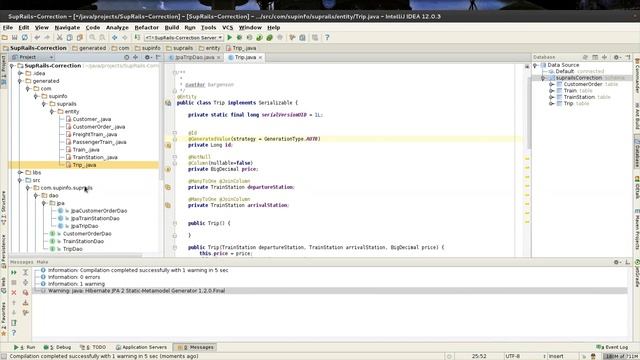Click the Back navigation arrow in toolbar

click(x=115, y=38)
